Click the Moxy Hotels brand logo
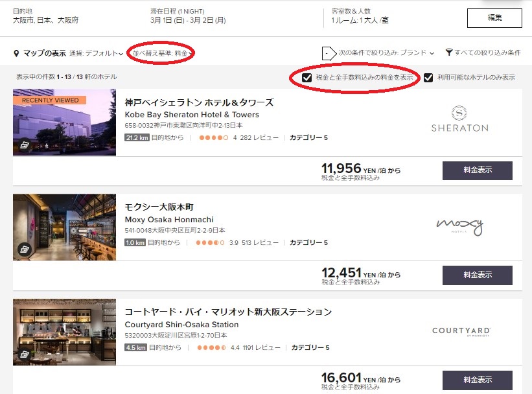This screenshot has width=532, height=394. click(459, 227)
